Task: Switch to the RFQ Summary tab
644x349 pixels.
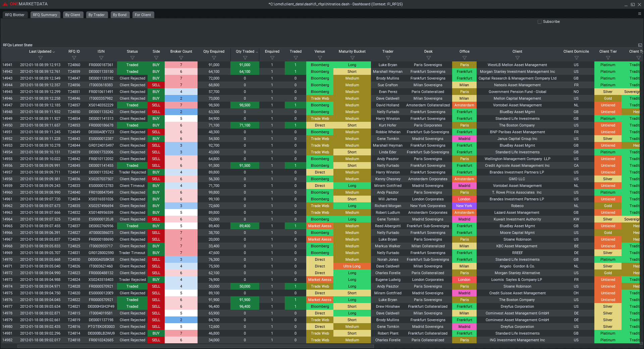Action: [x=45, y=15]
